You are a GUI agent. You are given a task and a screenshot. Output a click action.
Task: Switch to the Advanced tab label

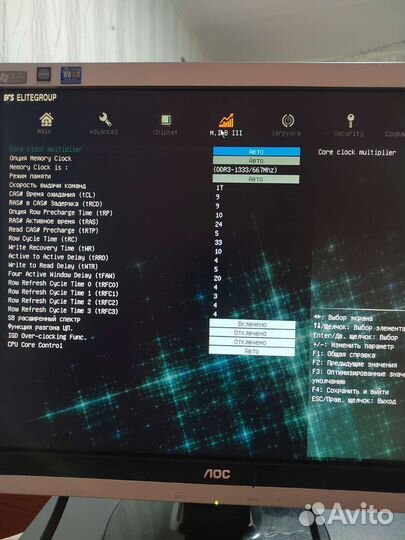click(x=104, y=132)
